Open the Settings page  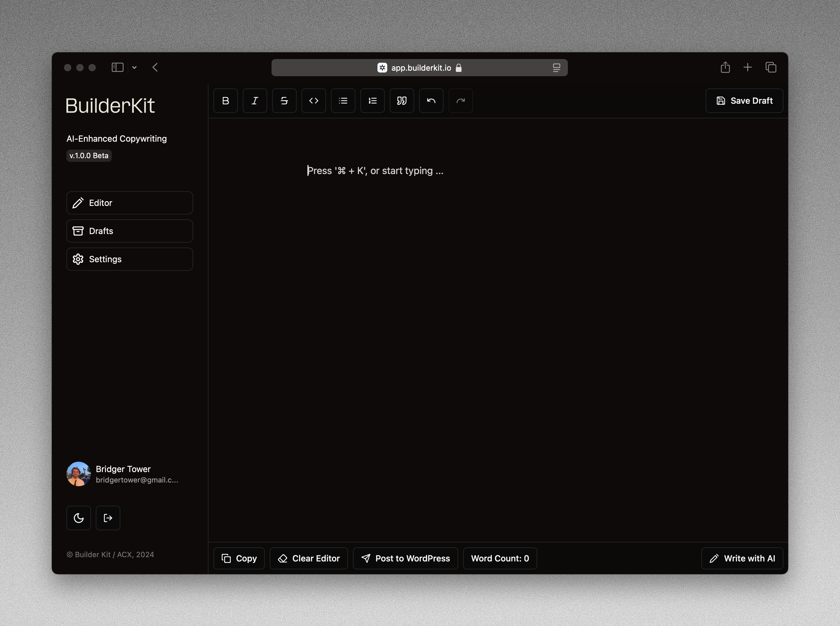(x=129, y=259)
